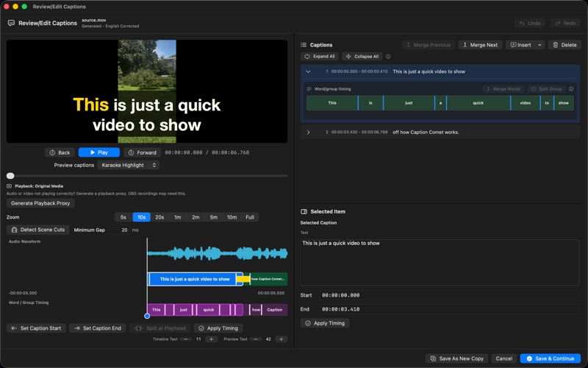
Task: Click Generate Playback Proxy
Action: coord(40,203)
